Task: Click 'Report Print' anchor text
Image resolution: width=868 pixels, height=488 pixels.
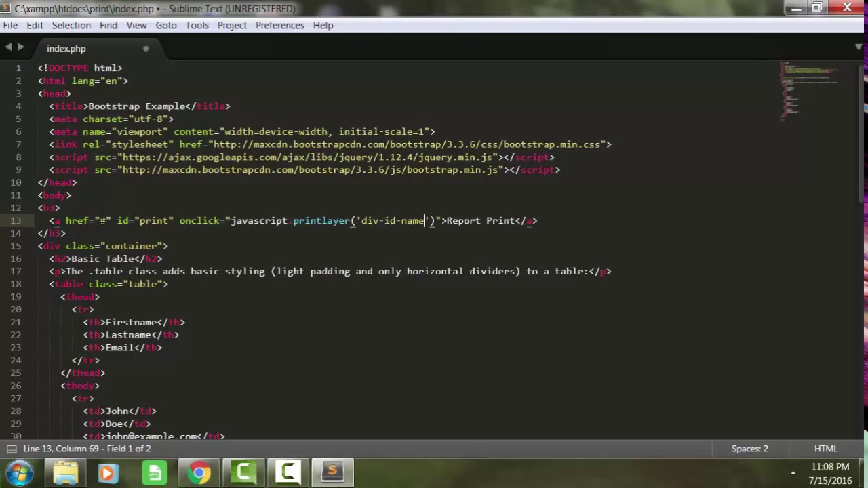Action: [481, 220]
